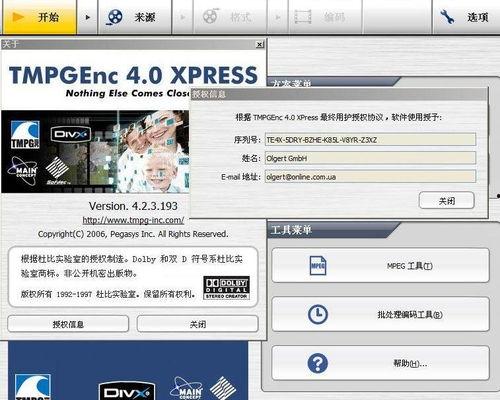Click 关闭 at the bottom of the About dialog
The width and height of the screenshot is (500, 400).
(197, 324)
